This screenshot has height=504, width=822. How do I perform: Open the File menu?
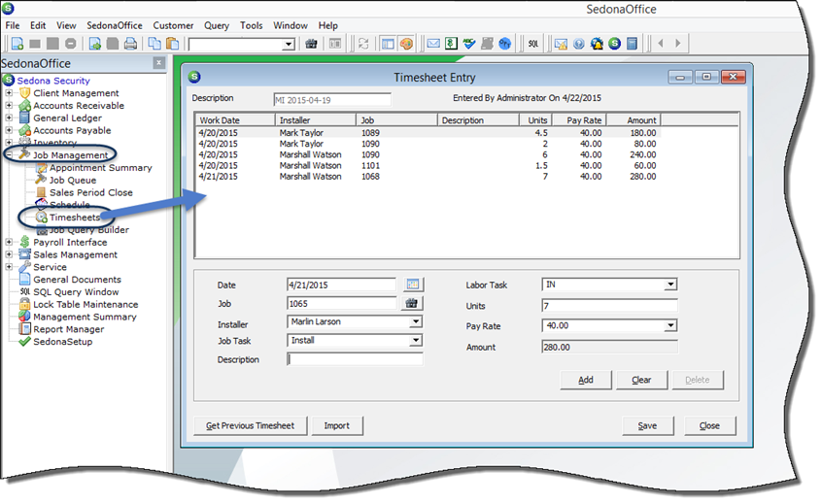(x=13, y=25)
